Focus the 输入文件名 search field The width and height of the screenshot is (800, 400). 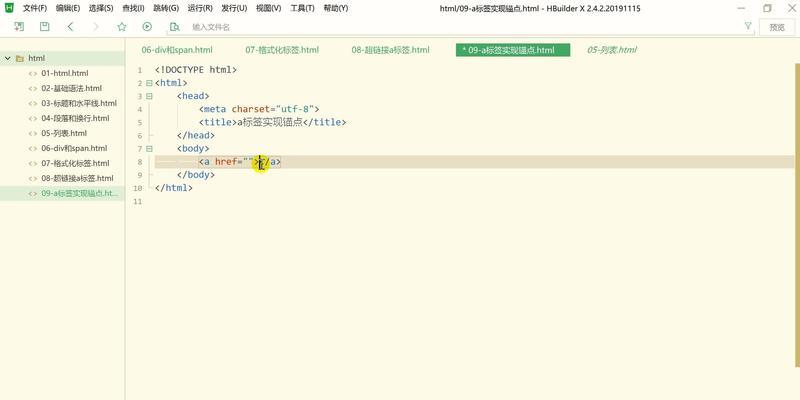coord(462,27)
